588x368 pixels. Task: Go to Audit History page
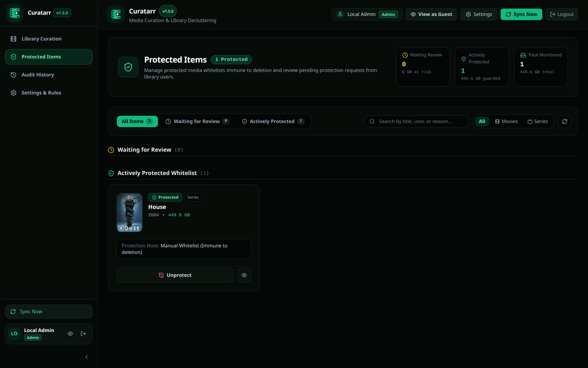49,75
